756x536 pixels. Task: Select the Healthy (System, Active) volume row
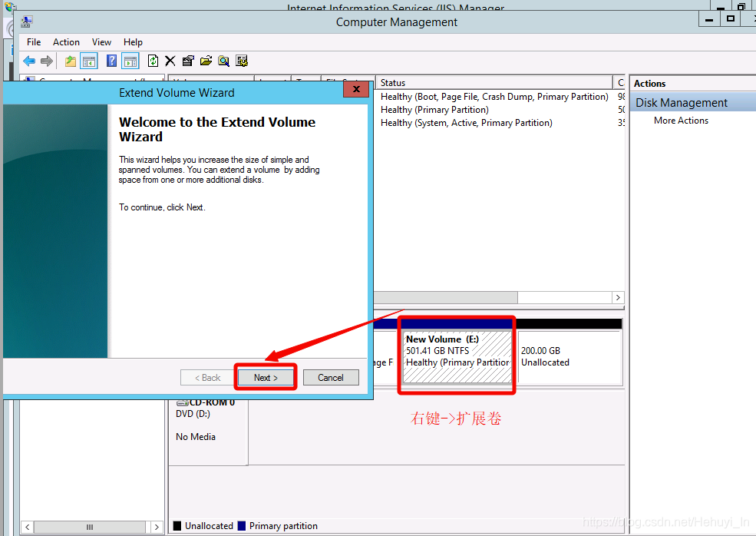pyautogui.click(x=466, y=123)
